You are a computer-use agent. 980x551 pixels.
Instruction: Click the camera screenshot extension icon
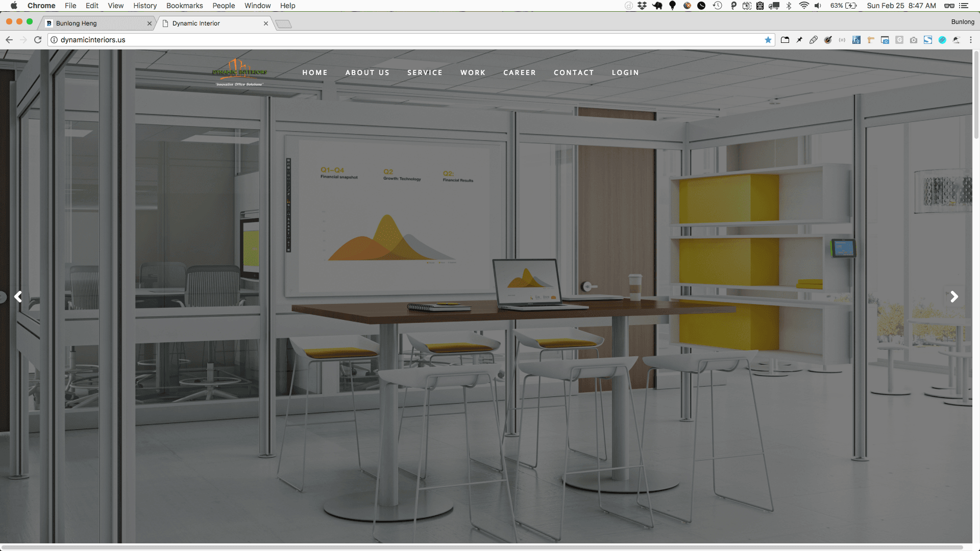coord(914,40)
